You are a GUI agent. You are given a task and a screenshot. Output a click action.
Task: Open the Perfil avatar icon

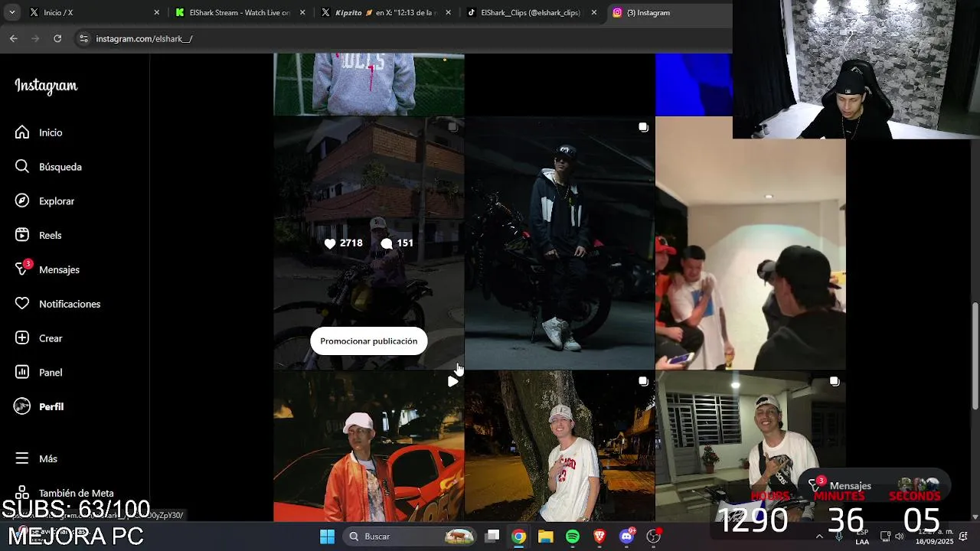[22, 406]
